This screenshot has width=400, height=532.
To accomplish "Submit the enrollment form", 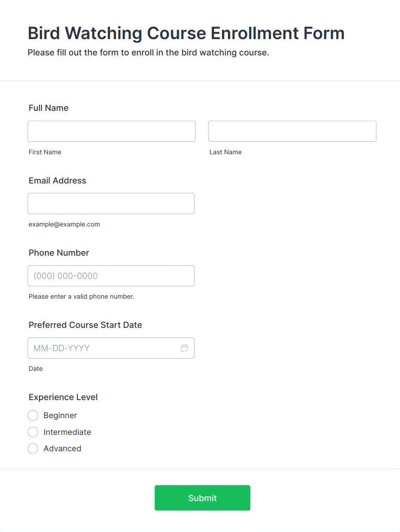I will tap(203, 498).
